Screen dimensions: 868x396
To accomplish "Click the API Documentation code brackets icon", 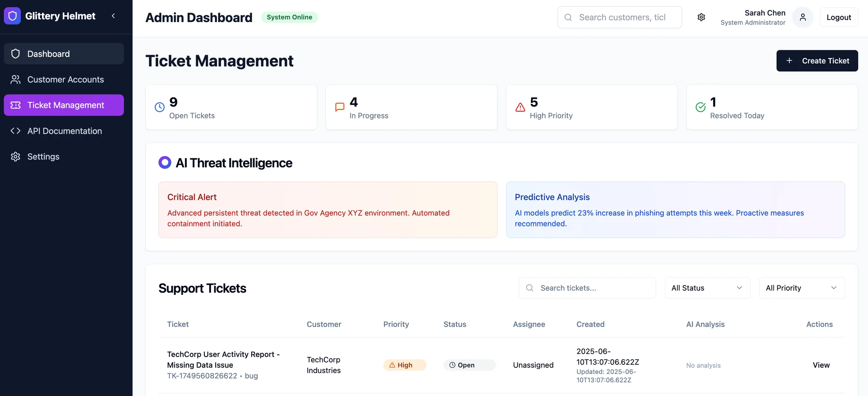I will coord(16,131).
